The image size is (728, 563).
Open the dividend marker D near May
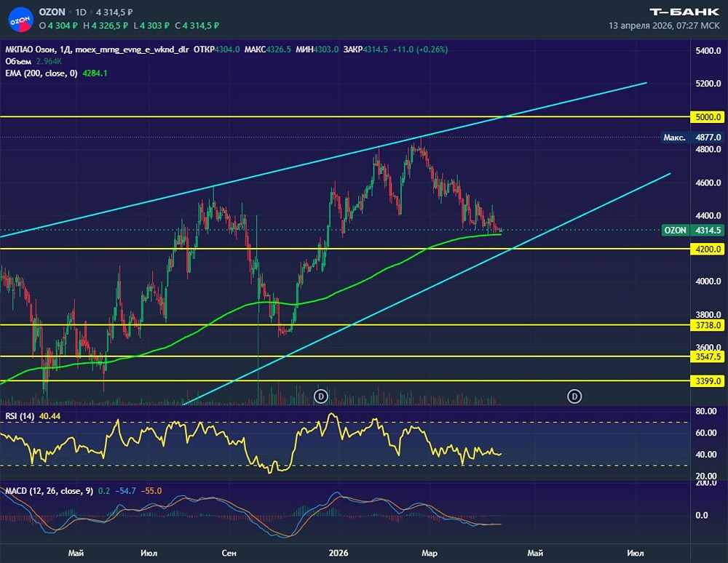pyautogui.click(x=574, y=396)
